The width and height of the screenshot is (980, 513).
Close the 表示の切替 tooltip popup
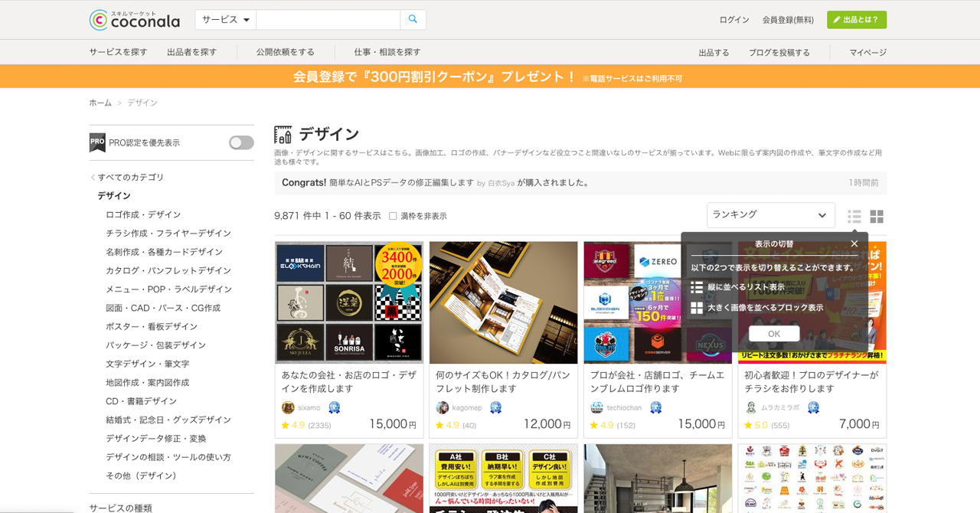click(854, 244)
